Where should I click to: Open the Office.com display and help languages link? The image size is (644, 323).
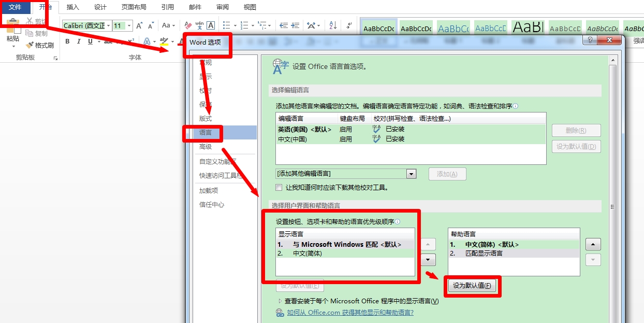click(x=350, y=313)
